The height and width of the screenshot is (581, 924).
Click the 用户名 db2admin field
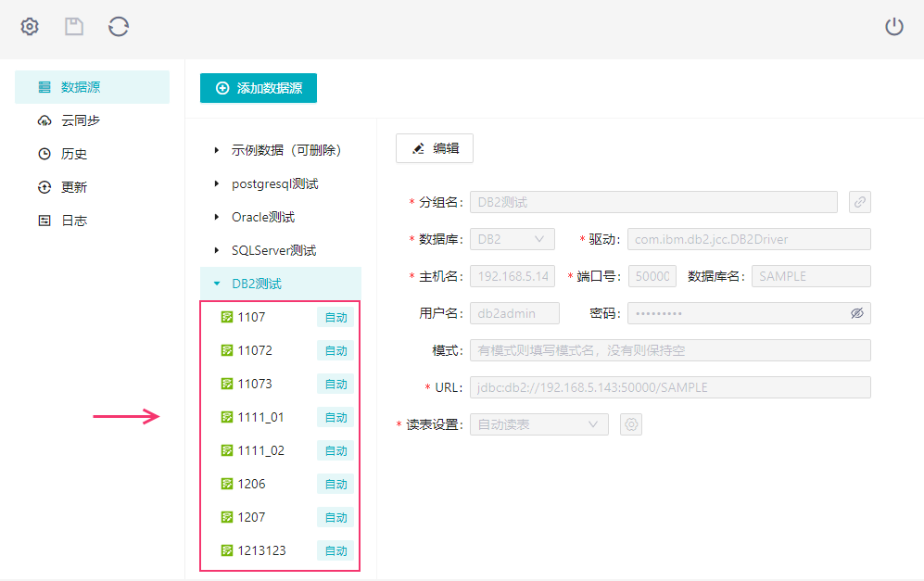point(514,313)
